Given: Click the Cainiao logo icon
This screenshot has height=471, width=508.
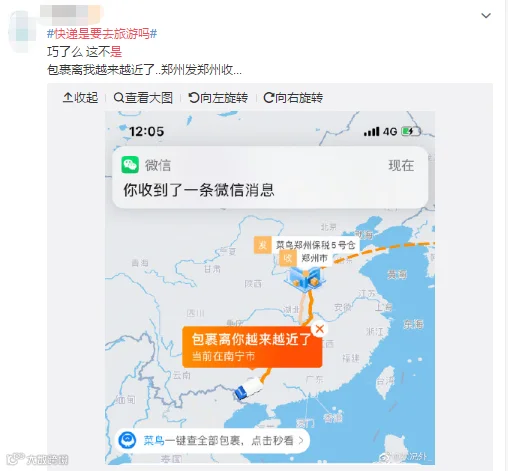Looking at the screenshot, I should [127, 440].
